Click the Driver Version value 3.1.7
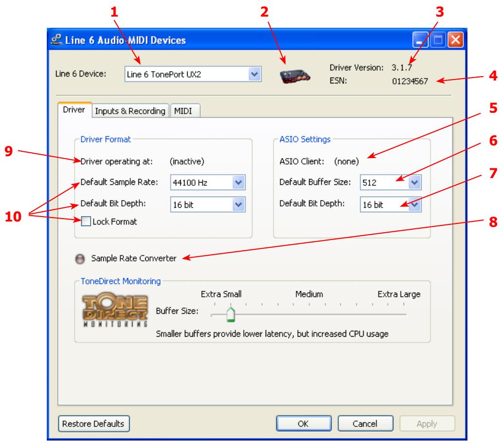This screenshot has width=504, height=442. (402, 67)
